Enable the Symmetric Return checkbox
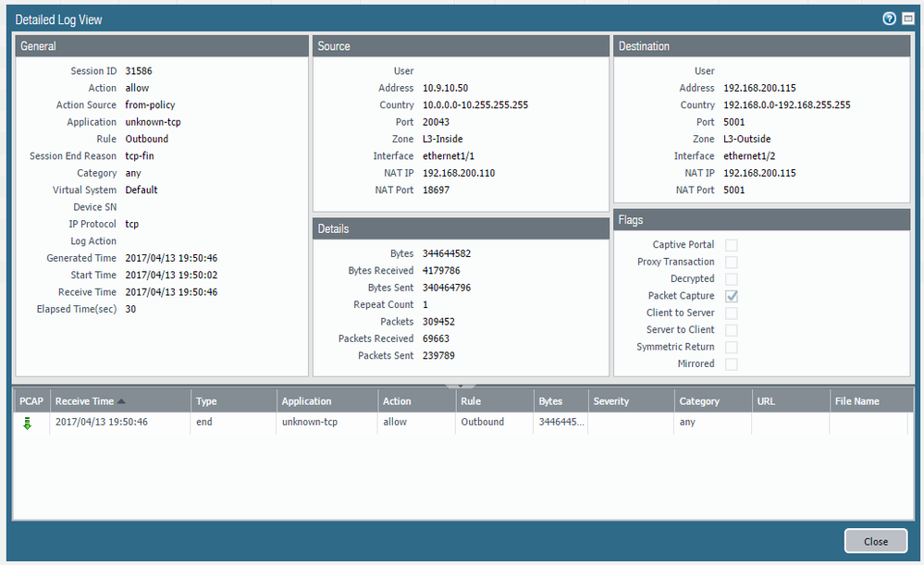924x565 pixels. tap(732, 347)
